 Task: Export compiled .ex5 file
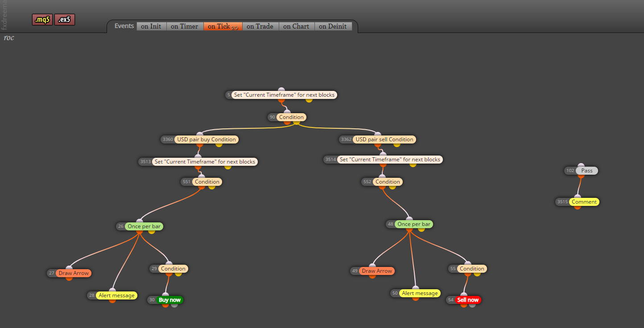click(x=65, y=20)
